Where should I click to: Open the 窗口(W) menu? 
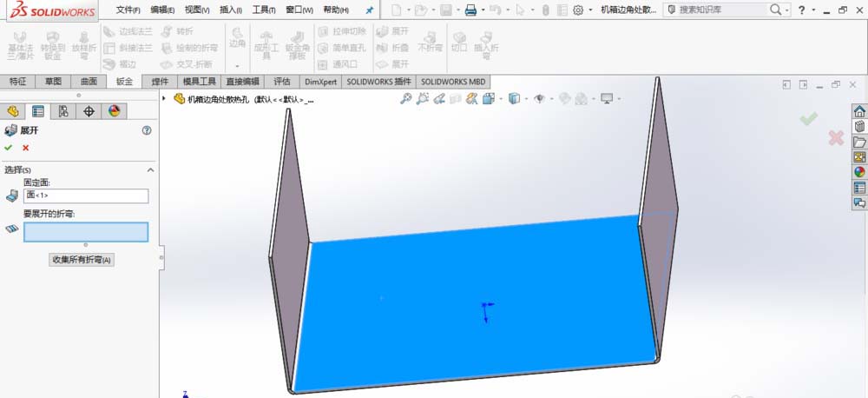point(299,10)
